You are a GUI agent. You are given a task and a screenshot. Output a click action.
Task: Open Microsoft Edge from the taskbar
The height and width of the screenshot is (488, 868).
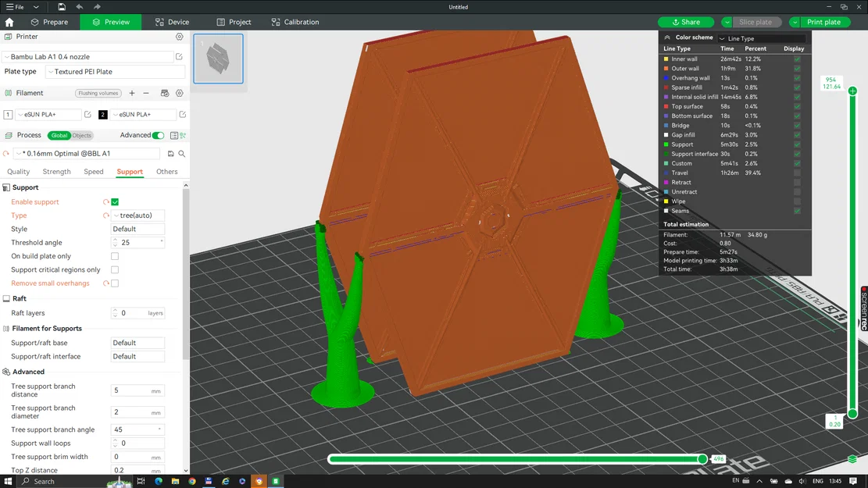click(159, 481)
